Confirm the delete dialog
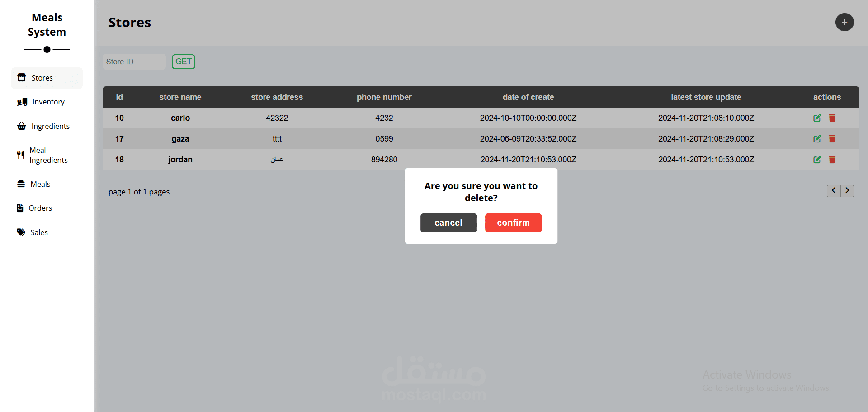The width and height of the screenshot is (868, 412). [513, 223]
